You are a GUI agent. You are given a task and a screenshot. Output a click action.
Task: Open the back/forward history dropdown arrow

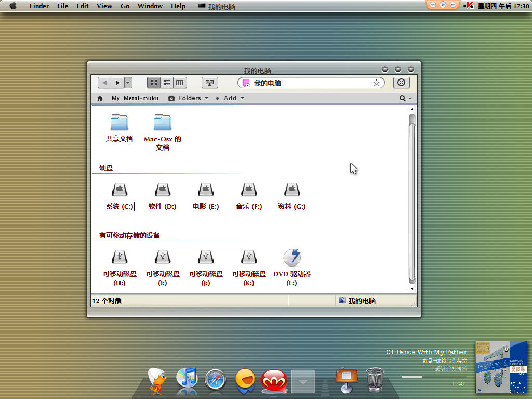point(128,83)
